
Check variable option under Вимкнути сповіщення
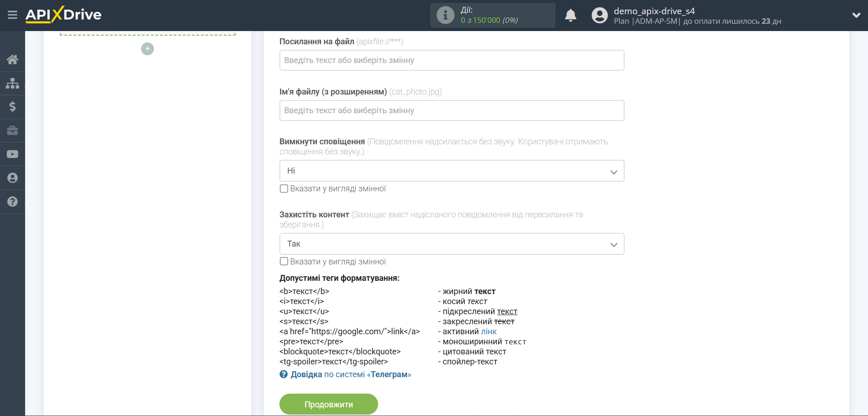click(x=284, y=189)
